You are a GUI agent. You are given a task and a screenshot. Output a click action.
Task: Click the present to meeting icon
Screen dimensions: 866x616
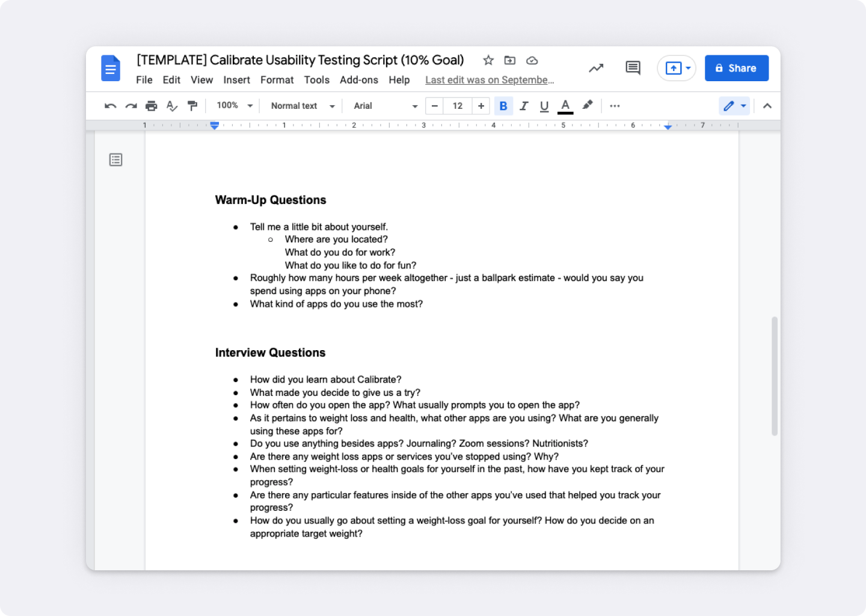tap(674, 68)
